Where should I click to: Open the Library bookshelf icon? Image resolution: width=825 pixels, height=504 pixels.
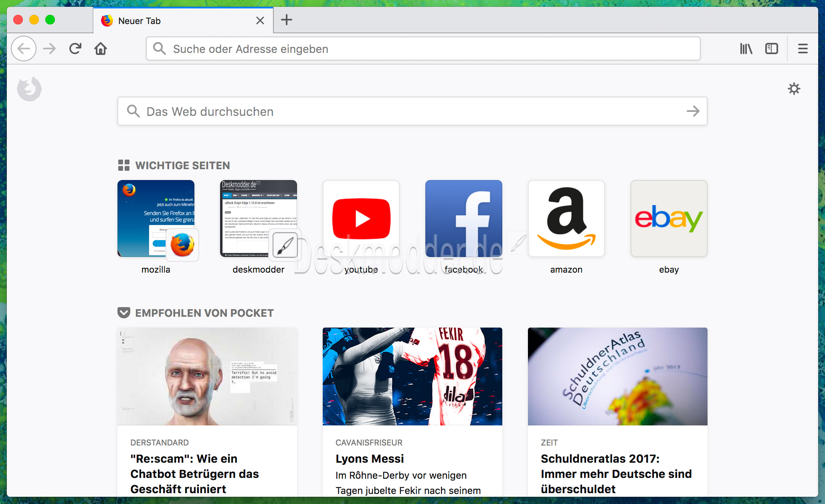[746, 49]
